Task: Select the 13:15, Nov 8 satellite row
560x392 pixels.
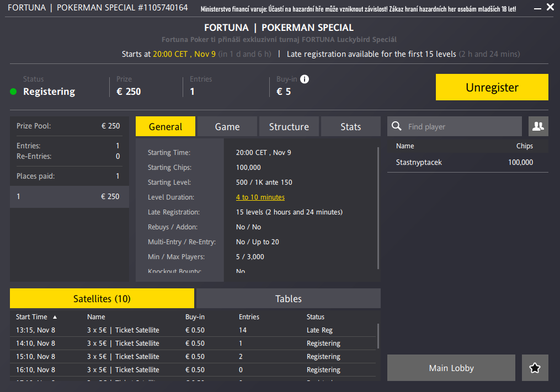Action: pos(193,330)
